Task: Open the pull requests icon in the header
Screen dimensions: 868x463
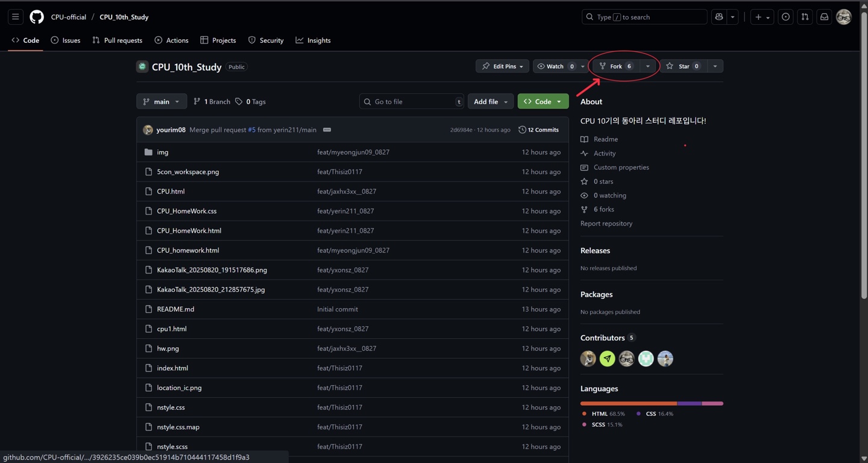Action: (805, 17)
